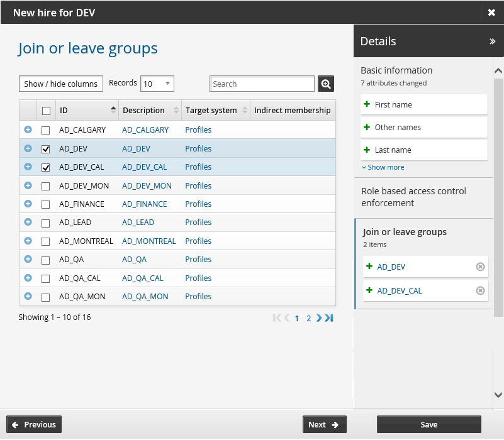
Task: Uncheck the AD_DEV group checkbox
Action: click(45, 149)
